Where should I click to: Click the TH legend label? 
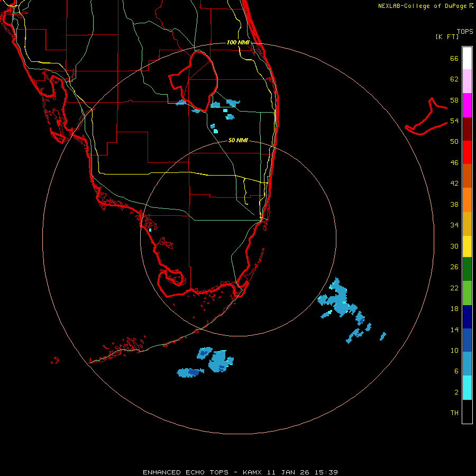click(x=454, y=413)
